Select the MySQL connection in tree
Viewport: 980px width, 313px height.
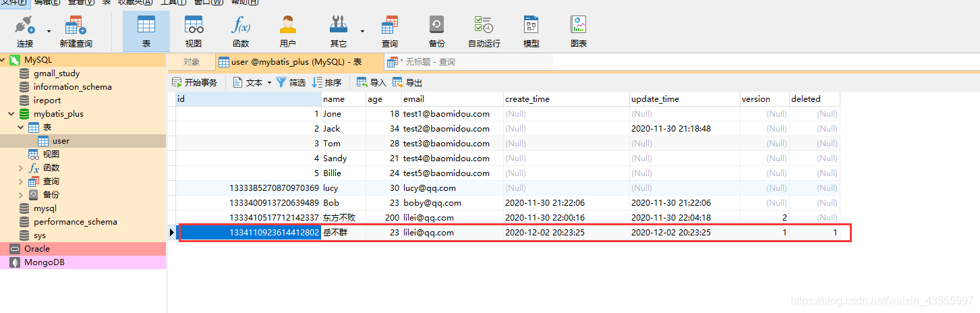(38, 60)
